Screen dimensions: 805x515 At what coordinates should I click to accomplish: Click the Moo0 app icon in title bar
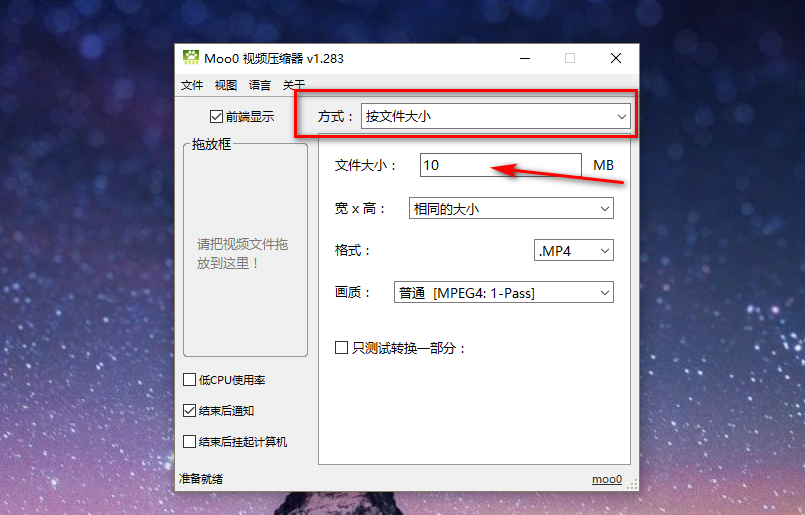(190, 58)
